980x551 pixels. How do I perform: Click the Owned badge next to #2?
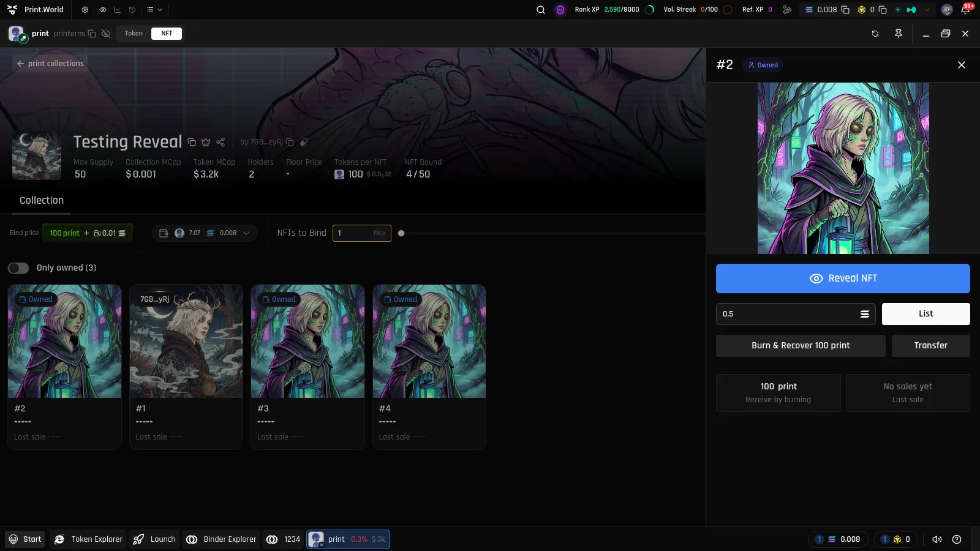coord(763,65)
